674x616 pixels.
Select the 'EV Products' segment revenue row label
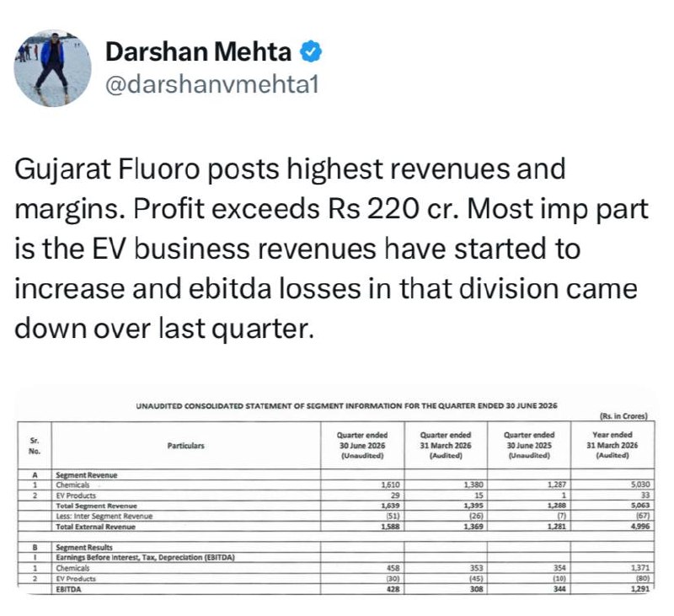[76, 495]
